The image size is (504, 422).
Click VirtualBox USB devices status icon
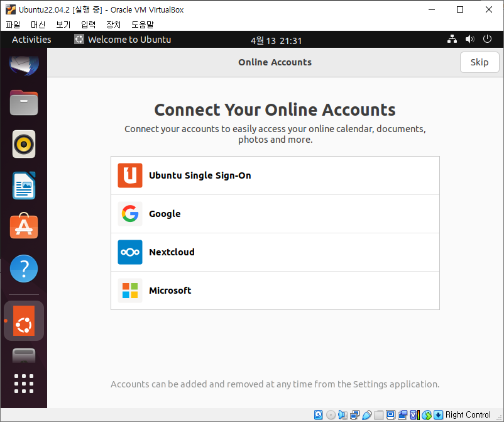pos(367,414)
